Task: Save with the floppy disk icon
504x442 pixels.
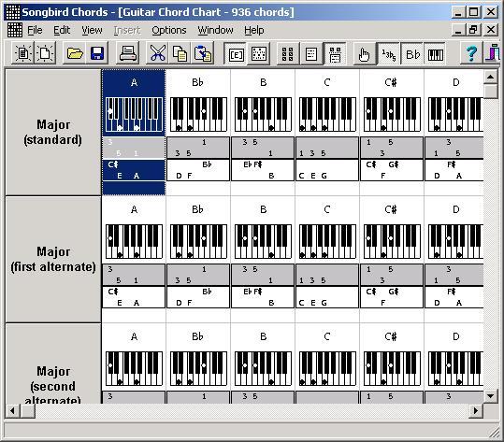Action: (96, 53)
